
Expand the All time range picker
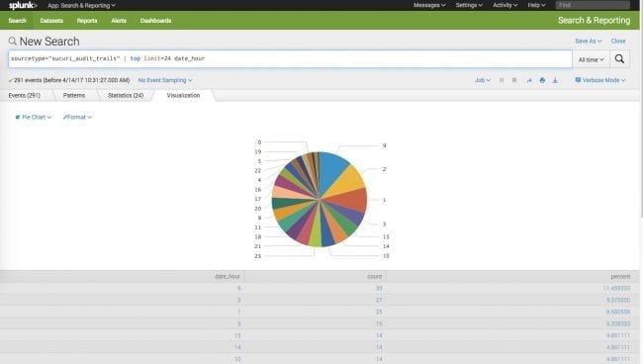[591, 59]
